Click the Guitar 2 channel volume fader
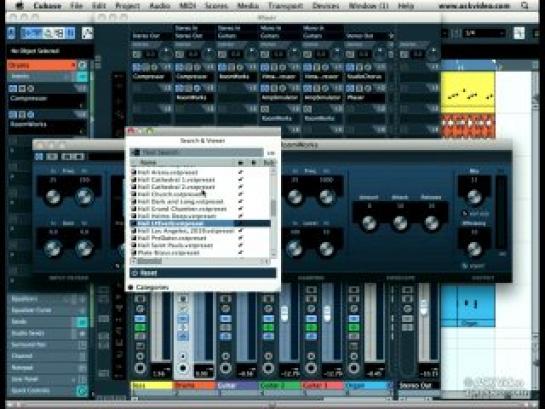The height and width of the screenshot is (409, 545). (x=284, y=313)
